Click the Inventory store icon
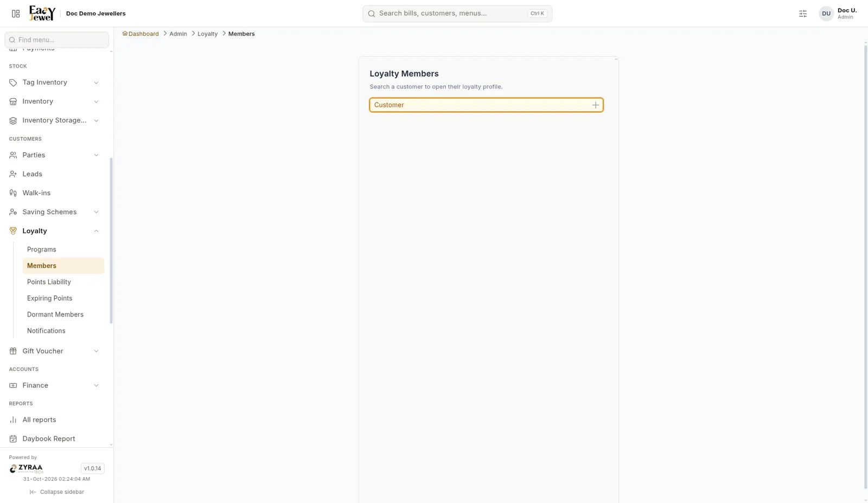Viewport: 868px width, 503px height. pyautogui.click(x=13, y=101)
